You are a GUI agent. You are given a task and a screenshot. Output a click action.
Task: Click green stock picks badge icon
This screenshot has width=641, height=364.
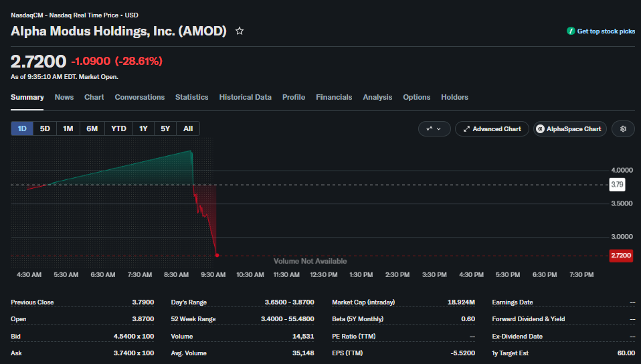tap(571, 31)
